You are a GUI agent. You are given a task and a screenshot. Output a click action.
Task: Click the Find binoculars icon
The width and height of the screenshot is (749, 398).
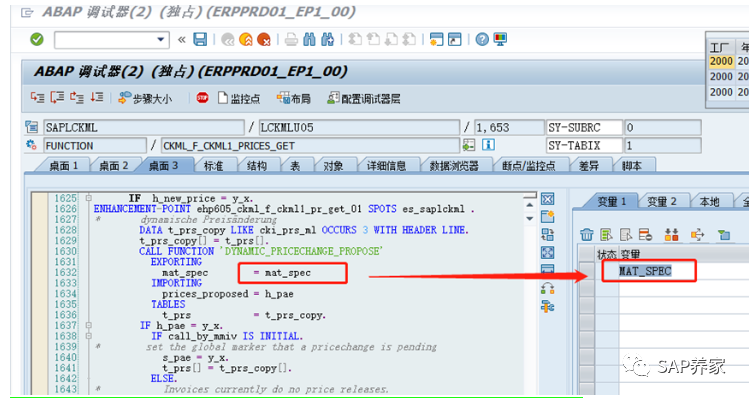pos(310,39)
